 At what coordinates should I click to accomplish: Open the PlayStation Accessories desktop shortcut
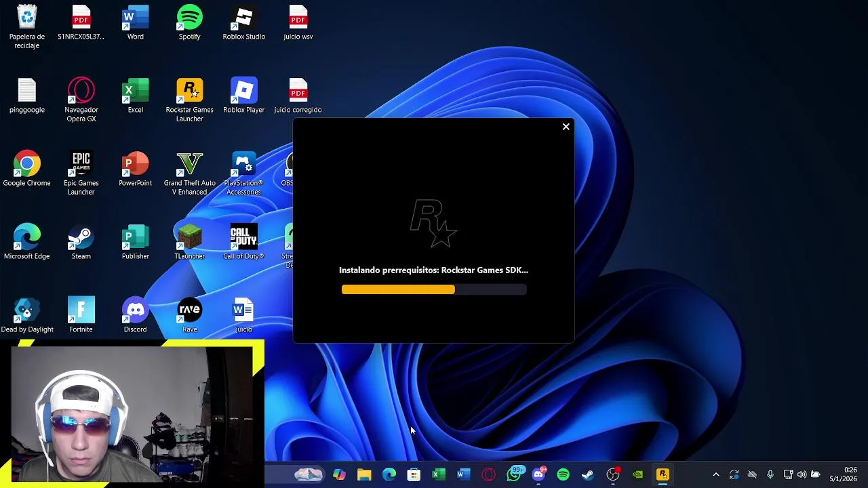tap(243, 173)
